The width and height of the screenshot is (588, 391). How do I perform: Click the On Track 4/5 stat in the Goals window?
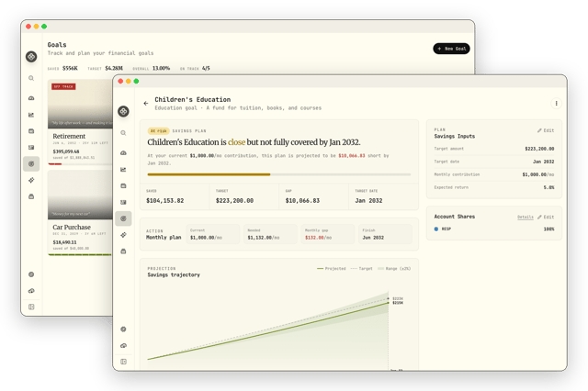click(x=195, y=69)
